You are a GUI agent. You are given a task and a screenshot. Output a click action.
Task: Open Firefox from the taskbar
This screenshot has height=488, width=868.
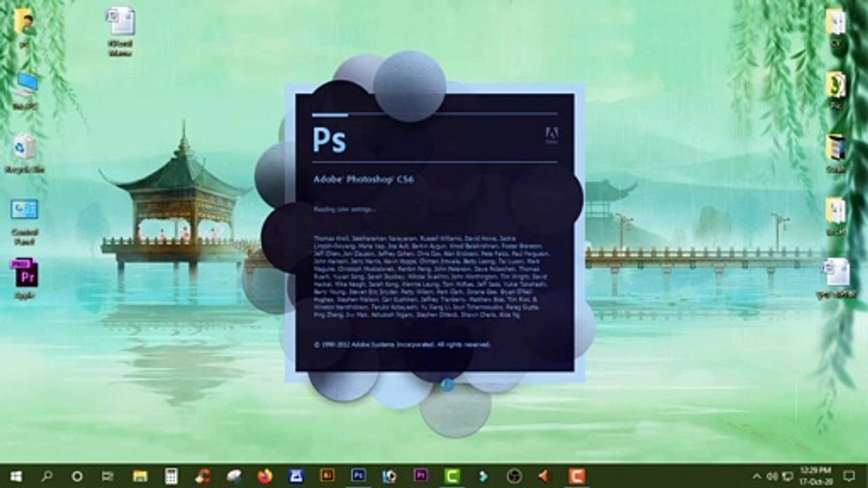coord(265,476)
